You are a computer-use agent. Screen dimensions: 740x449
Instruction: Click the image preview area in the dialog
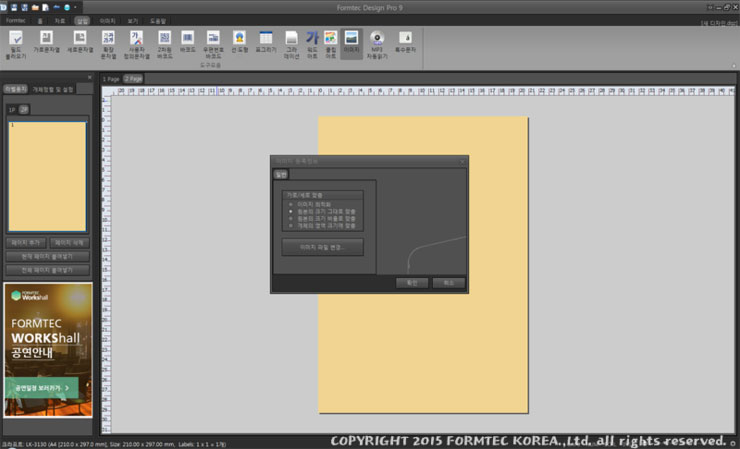421,222
